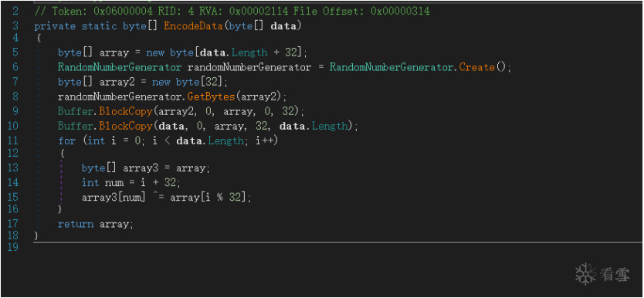Click the 'int' keyword in the for loop
644x298 pixels.
(97, 141)
